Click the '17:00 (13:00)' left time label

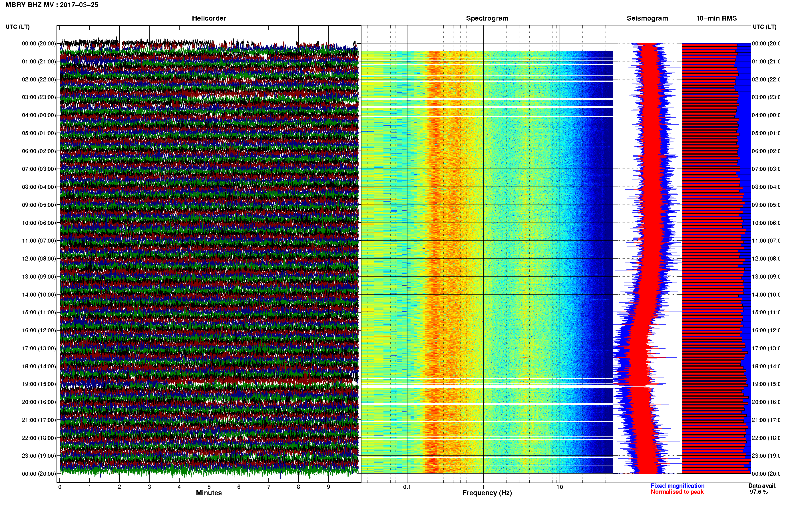coord(39,348)
